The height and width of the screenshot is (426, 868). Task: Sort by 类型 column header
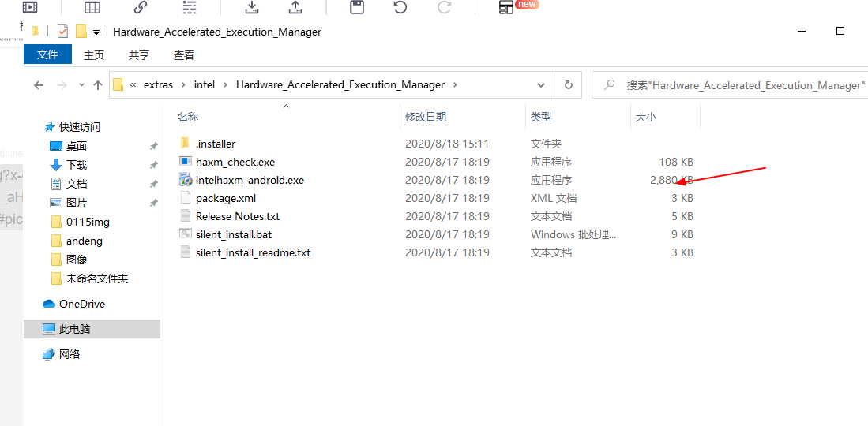pyautogui.click(x=541, y=118)
